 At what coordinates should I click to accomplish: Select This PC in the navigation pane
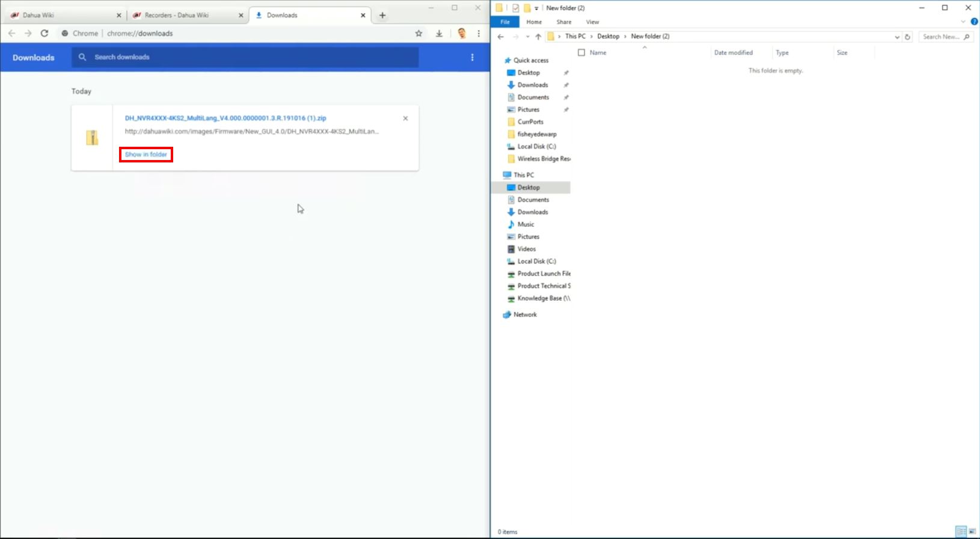pyautogui.click(x=523, y=175)
